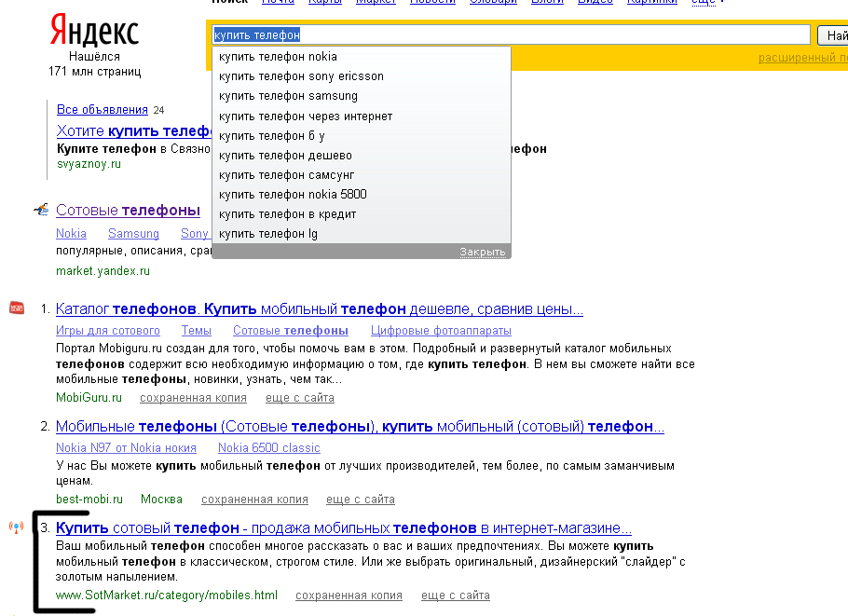Image resolution: width=848 pixels, height=616 pixels.
Task: Open result 2 Мобильные телефоны title
Action: (361, 427)
